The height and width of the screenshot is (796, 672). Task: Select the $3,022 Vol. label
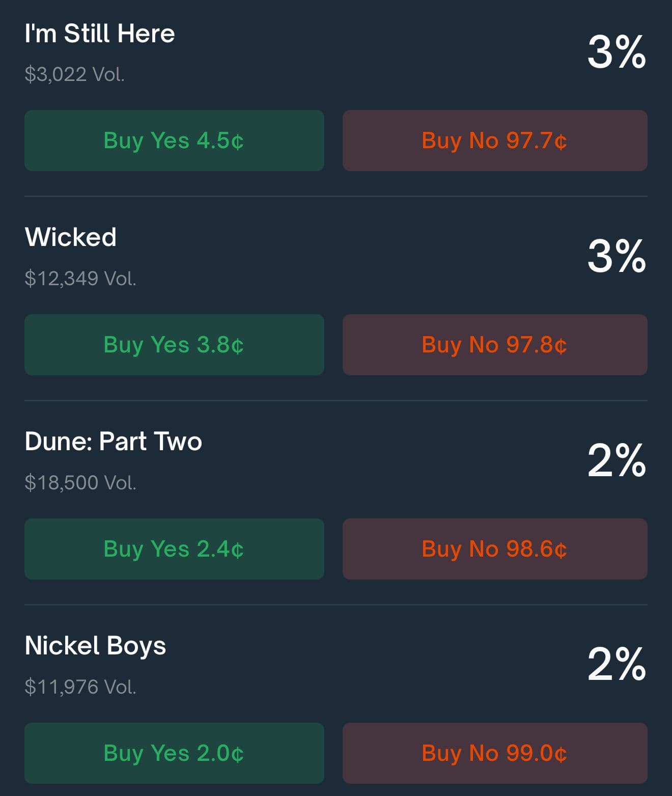pyautogui.click(x=74, y=75)
